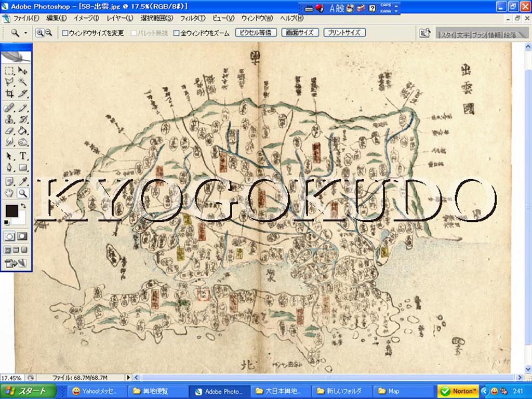
Task: Reset to default black and white colors
Action: coord(6,222)
